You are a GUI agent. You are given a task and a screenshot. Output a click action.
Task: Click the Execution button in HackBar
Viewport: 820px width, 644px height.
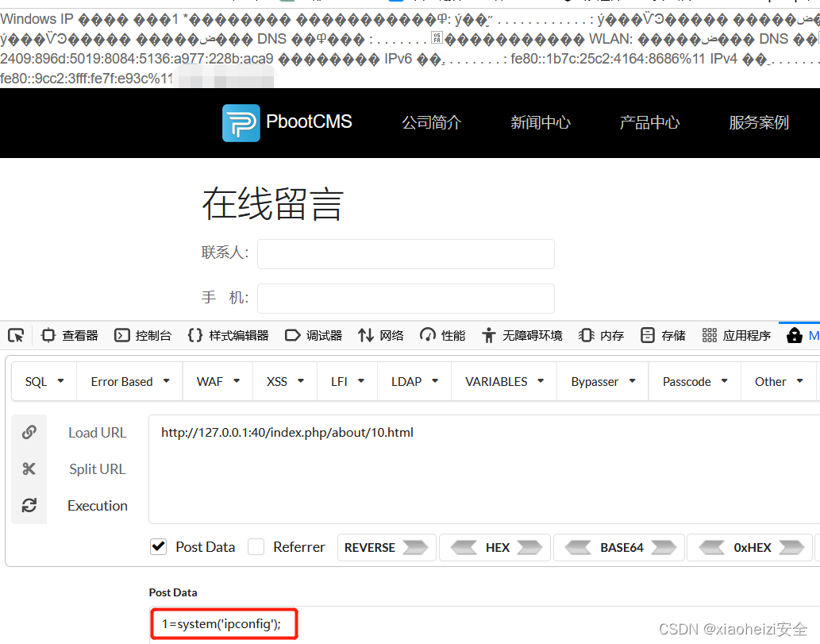pyautogui.click(x=97, y=506)
